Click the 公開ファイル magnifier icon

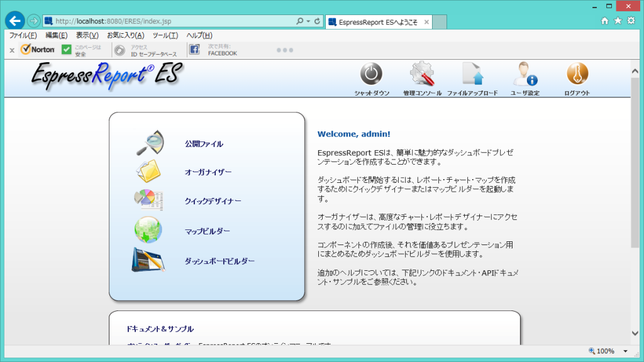[x=150, y=143]
